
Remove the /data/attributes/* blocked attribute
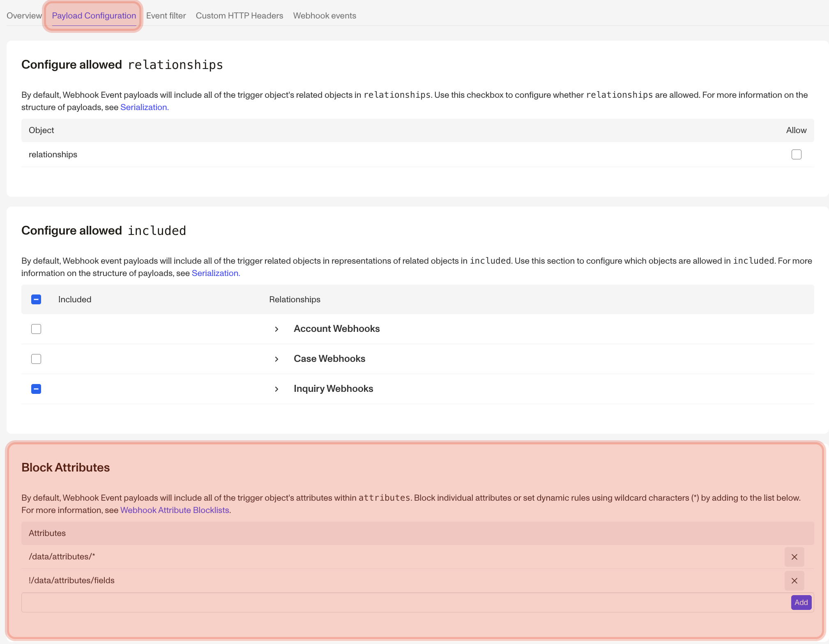[x=794, y=557]
